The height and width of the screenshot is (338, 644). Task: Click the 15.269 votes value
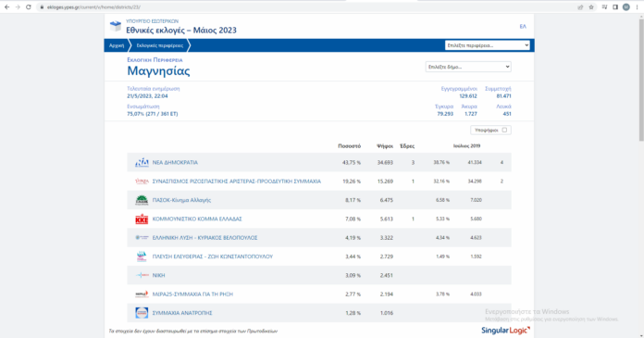point(385,182)
